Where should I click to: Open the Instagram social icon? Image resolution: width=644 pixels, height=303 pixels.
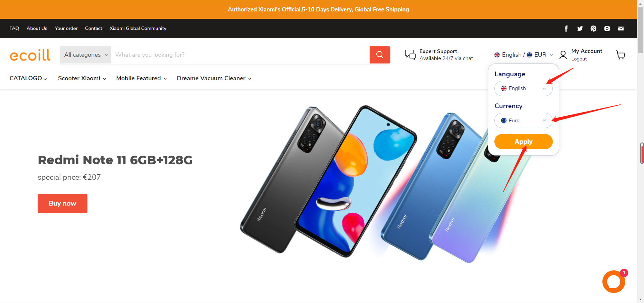pyautogui.click(x=607, y=29)
